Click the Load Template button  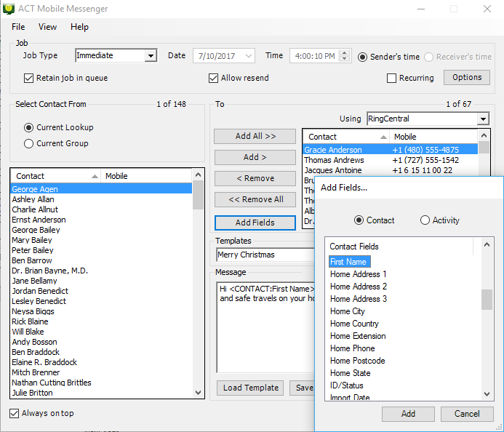250,388
